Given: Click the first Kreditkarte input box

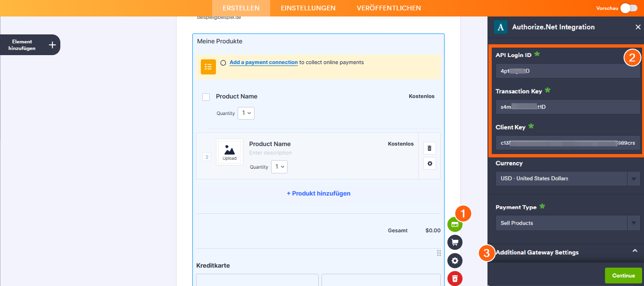Looking at the screenshot, I should 257,280.
